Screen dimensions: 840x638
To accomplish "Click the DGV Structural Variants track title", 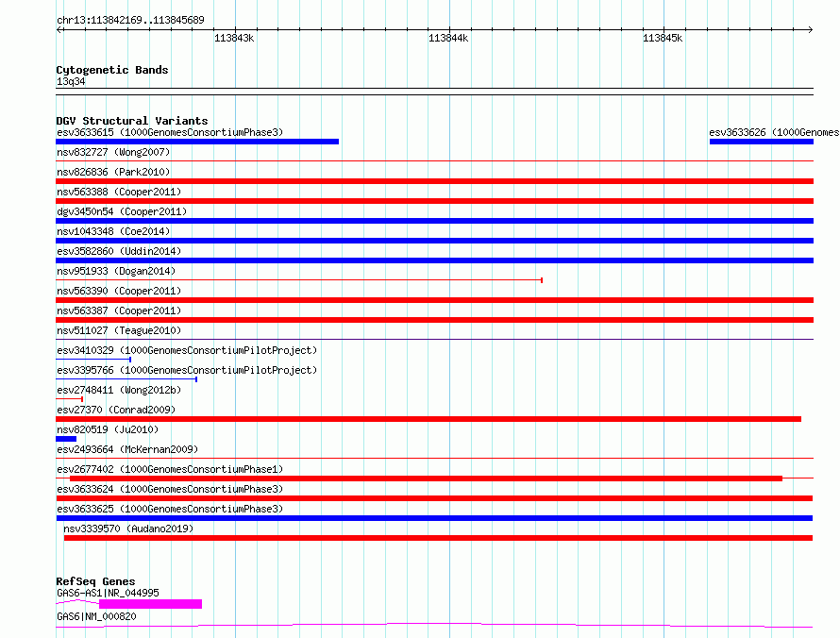I will [x=132, y=121].
